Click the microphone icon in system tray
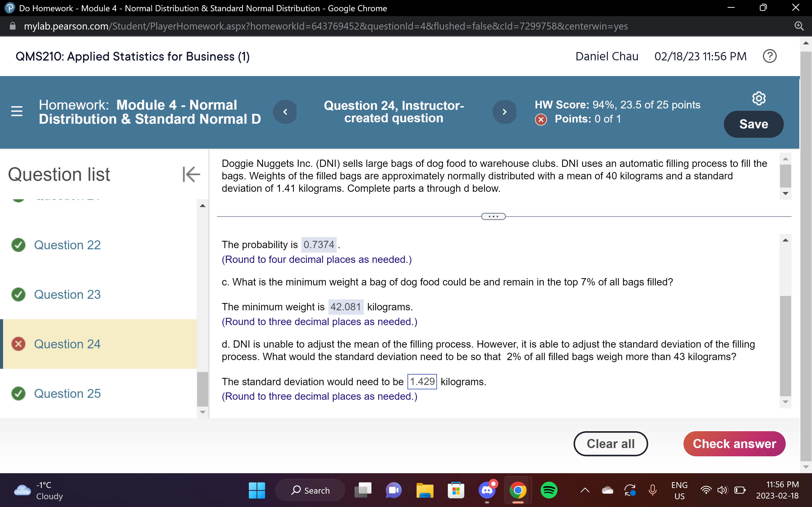This screenshot has width=812, height=507. pos(653,490)
